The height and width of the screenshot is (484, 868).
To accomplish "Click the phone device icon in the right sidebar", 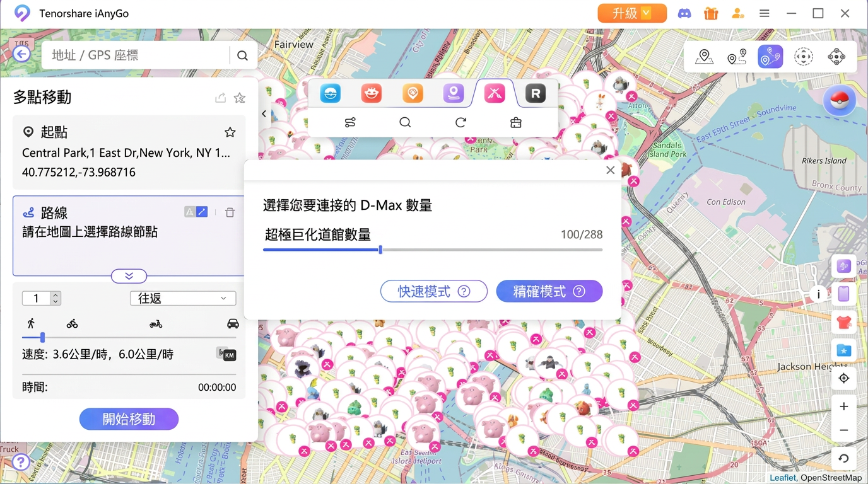I will [844, 294].
